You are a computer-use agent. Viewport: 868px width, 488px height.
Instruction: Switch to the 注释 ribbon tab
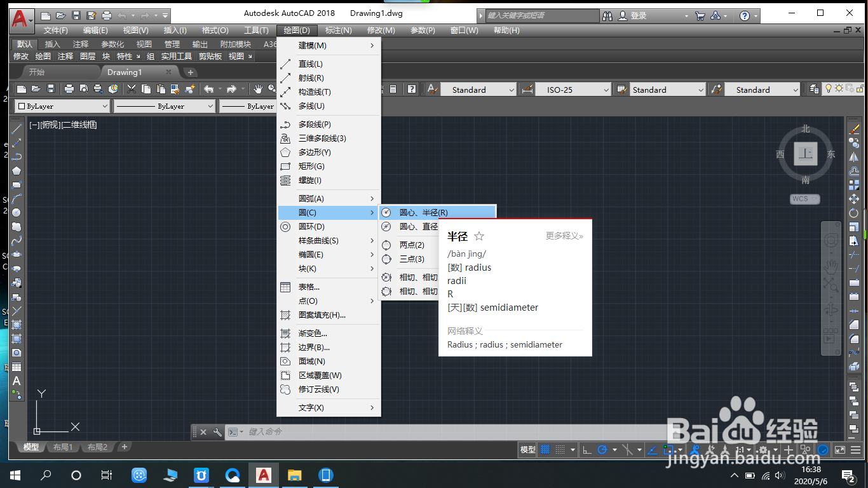[x=81, y=44]
